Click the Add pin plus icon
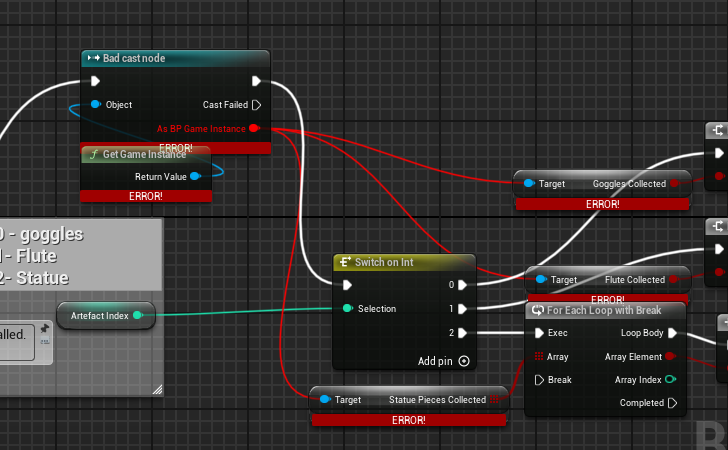The image size is (728, 450). 464,361
